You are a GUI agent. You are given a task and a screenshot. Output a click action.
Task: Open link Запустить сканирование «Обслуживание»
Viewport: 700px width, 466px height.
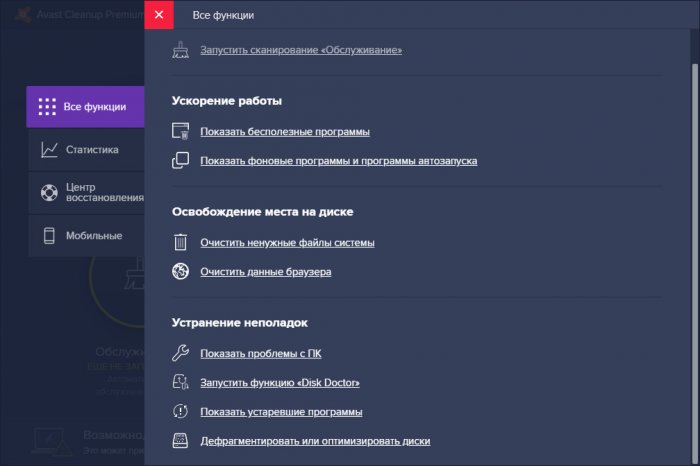coord(300,48)
